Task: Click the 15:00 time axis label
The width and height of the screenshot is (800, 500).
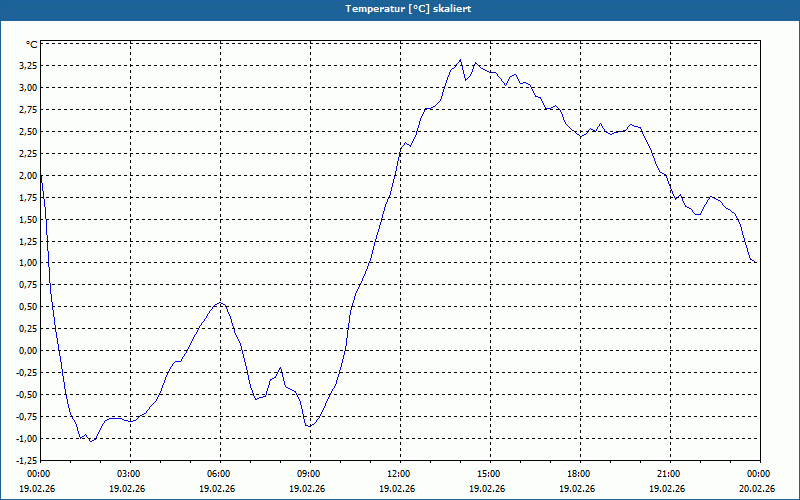Action: 490,474
